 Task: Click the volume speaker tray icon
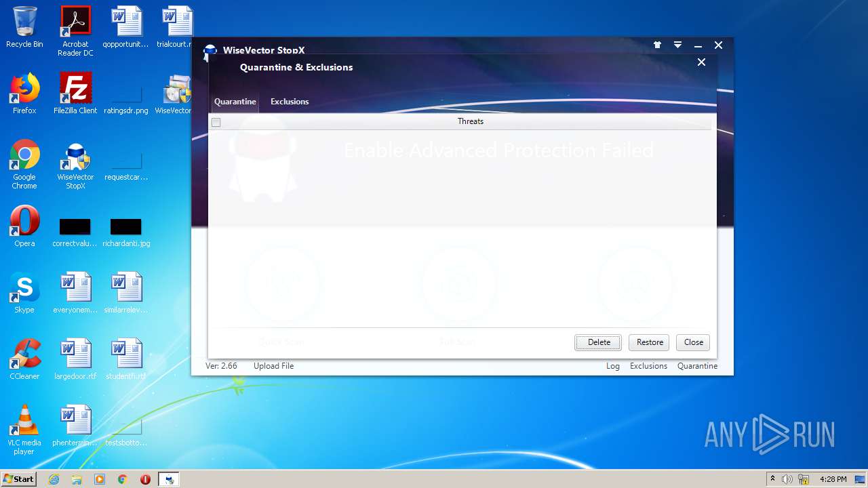(787, 479)
